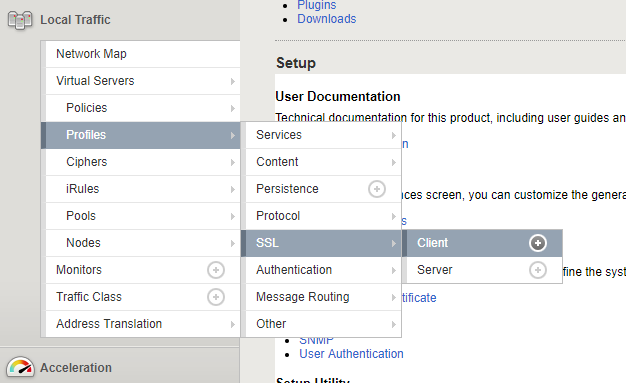Image resolution: width=626 pixels, height=383 pixels.
Task: Select the iRules menu item
Action: (143, 189)
